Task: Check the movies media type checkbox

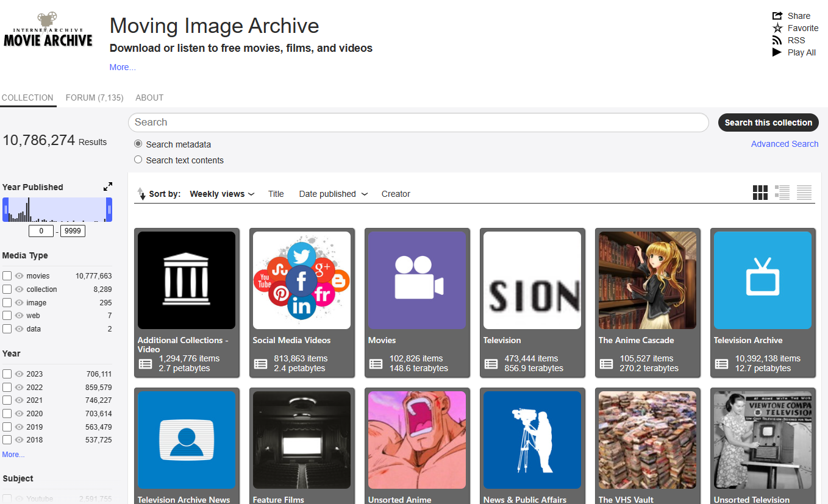Action: 7,276
